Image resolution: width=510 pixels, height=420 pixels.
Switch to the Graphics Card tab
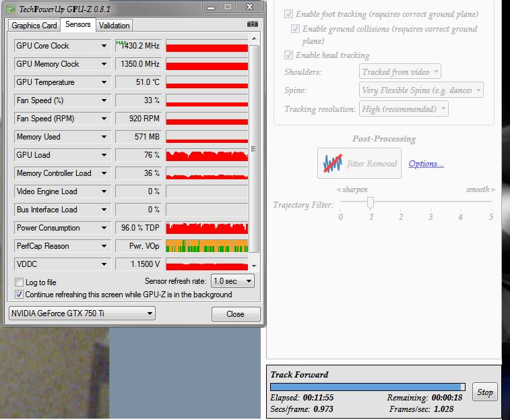[34, 26]
